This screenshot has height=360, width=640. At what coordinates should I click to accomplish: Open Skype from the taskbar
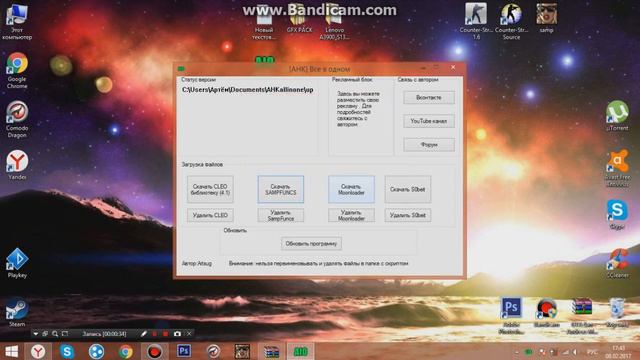(67, 351)
